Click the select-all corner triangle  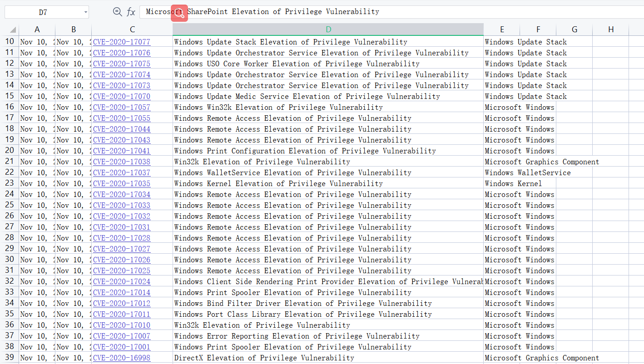click(x=12, y=30)
